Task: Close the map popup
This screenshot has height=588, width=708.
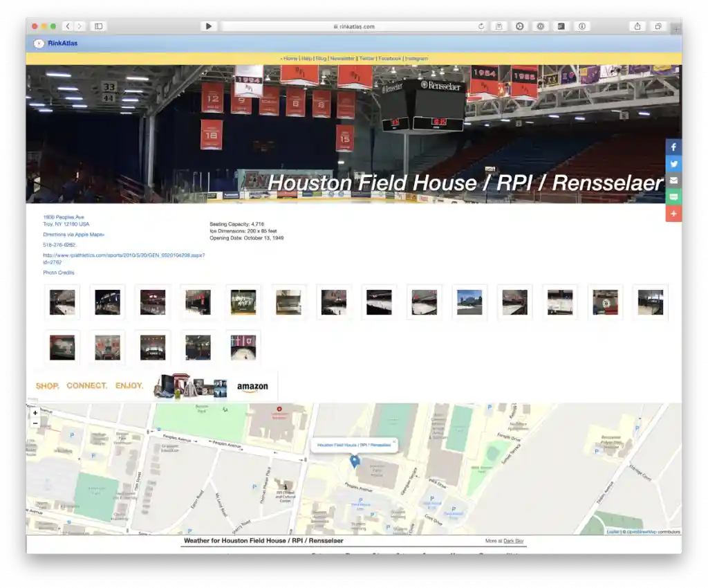Action: point(393,441)
